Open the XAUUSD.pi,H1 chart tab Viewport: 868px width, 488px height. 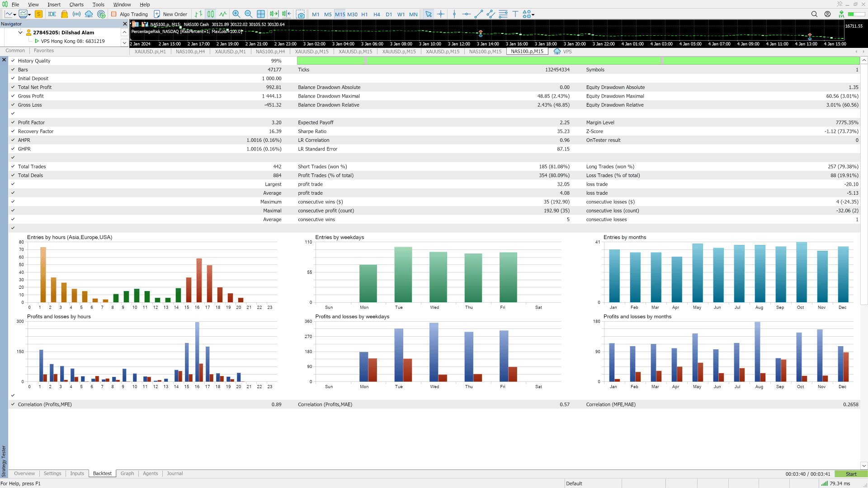tap(150, 52)
